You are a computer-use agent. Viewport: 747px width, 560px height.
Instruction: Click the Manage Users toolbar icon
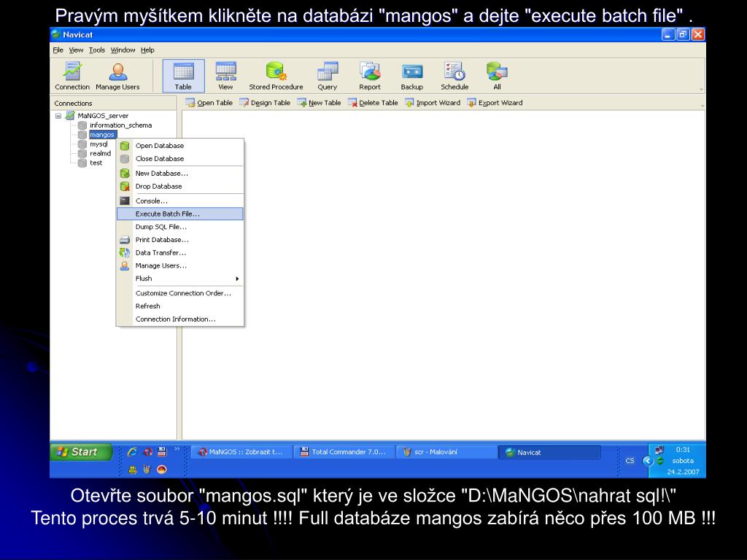tap(117, 76)
